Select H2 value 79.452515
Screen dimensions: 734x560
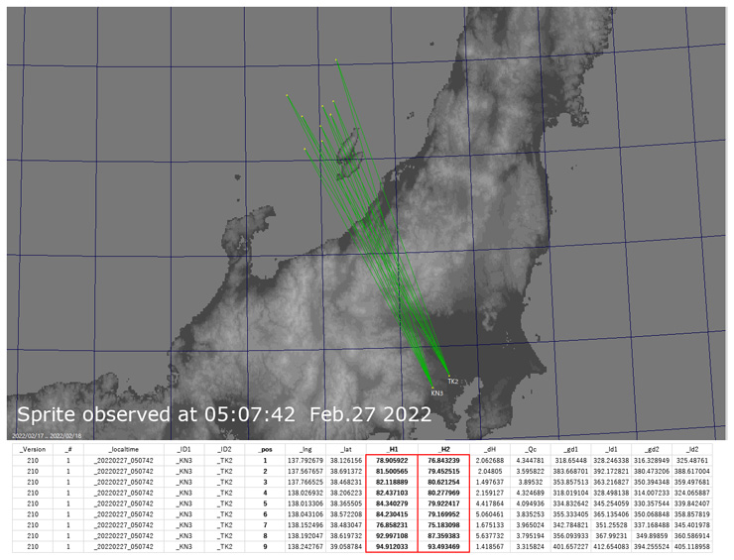(443, 472)
